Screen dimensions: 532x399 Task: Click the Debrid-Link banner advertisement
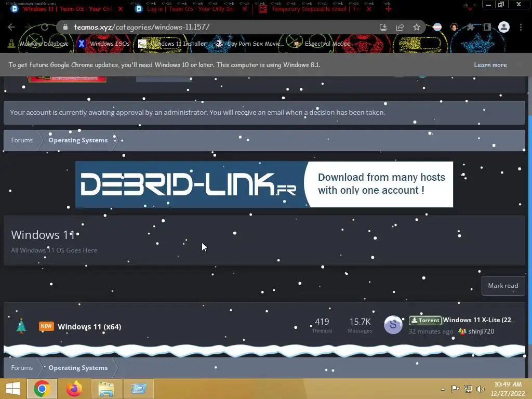264,184
